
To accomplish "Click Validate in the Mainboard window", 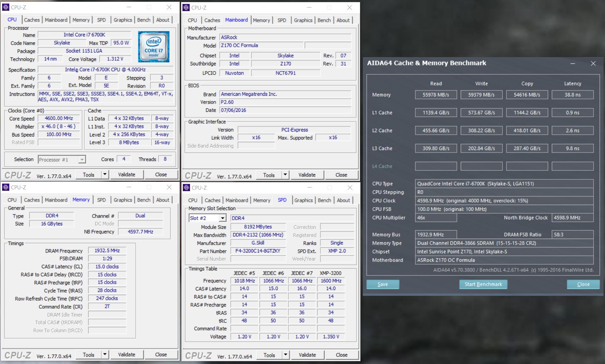I will pos(307,175).
